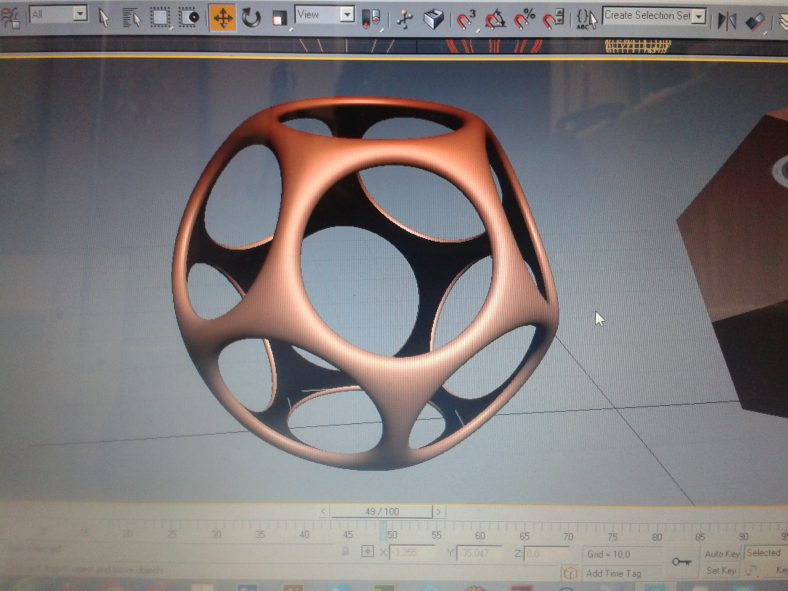
Task: Open the Select by Name list
Action: pos(131,17)
